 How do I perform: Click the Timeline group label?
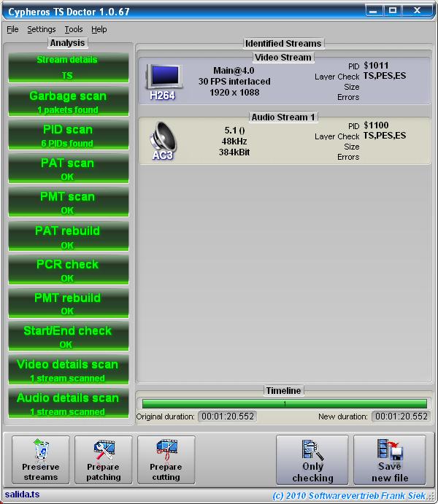click(x=283, y=391)
